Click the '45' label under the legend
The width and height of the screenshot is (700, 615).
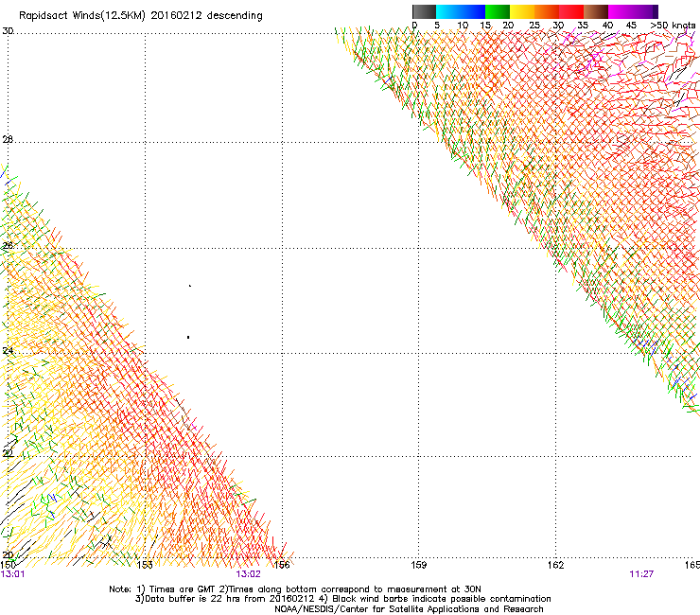tap(631, 26)
